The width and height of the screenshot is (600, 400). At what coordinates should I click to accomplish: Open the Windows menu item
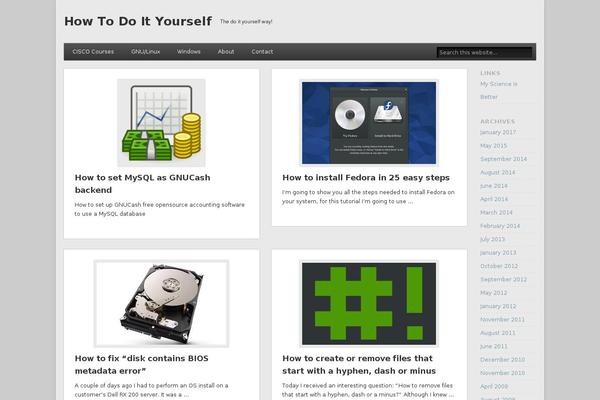189,52
